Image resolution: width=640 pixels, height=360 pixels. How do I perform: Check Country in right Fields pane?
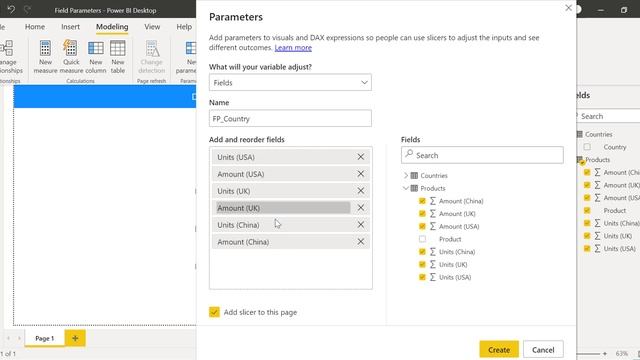pos(587,147)
